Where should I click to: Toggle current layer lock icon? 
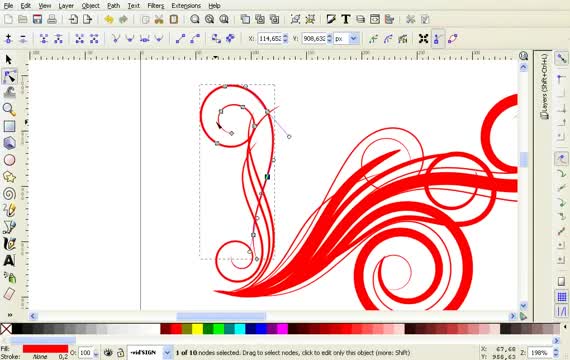coord(120,352)
